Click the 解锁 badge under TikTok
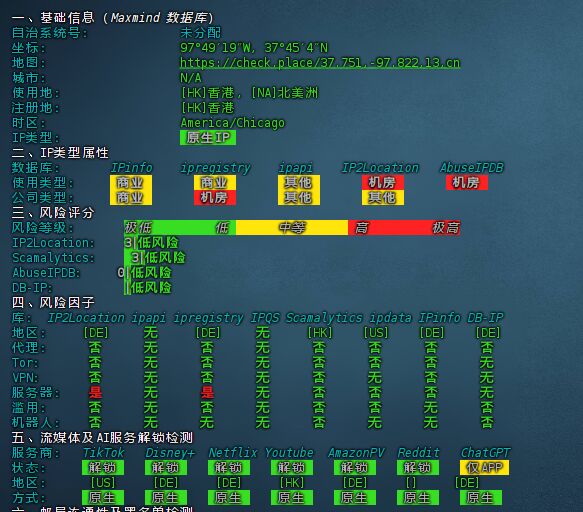 coord(103,468)
